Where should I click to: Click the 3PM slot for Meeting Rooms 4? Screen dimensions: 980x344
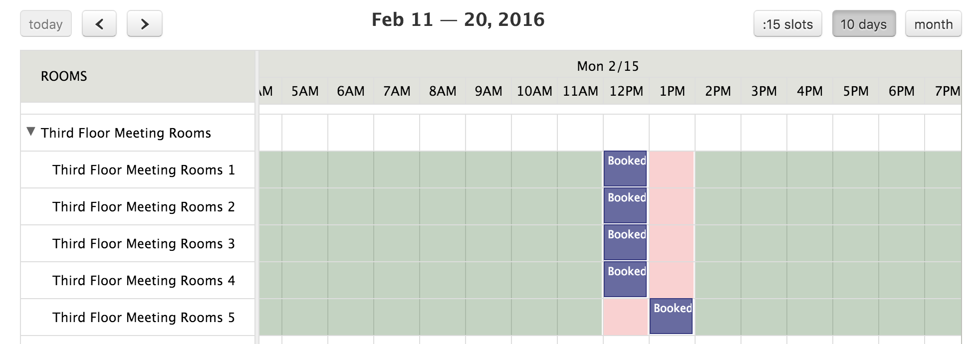click(x=764, y=280)
